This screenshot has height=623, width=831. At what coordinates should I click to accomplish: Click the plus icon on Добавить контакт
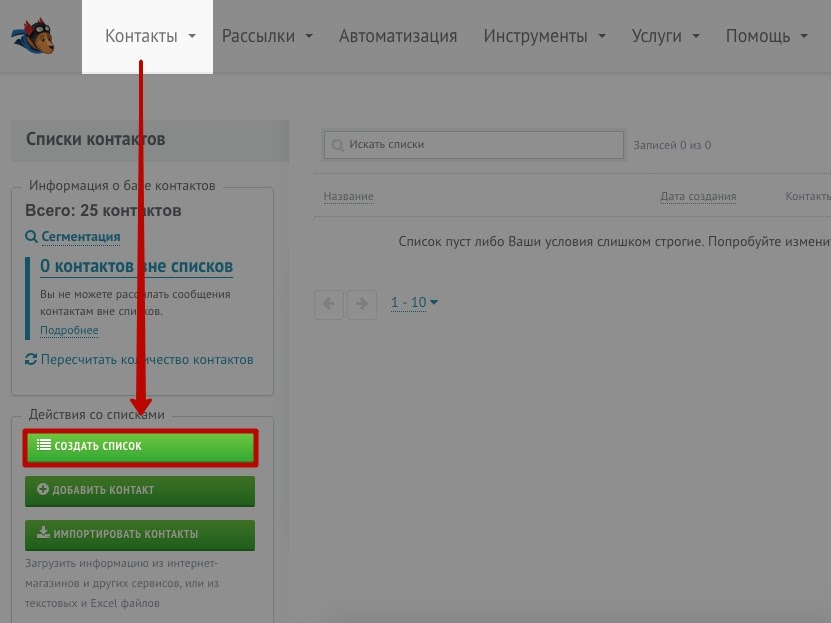pos(43,489)
